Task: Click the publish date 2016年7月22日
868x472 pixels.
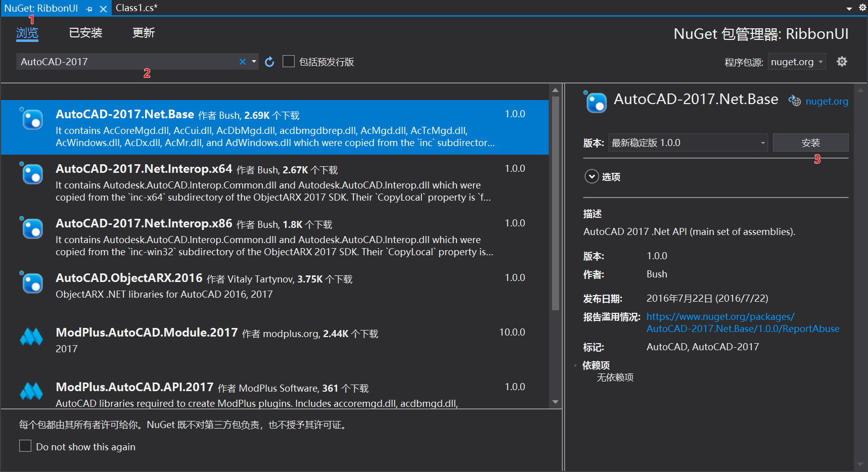Action: tap(707, 298)
